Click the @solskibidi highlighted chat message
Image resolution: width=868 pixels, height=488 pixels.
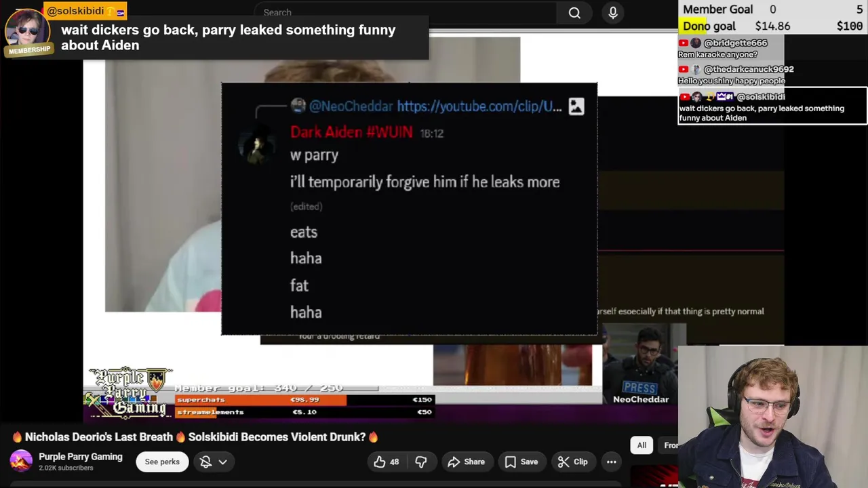pyautogui.click(x=772, y=106)
